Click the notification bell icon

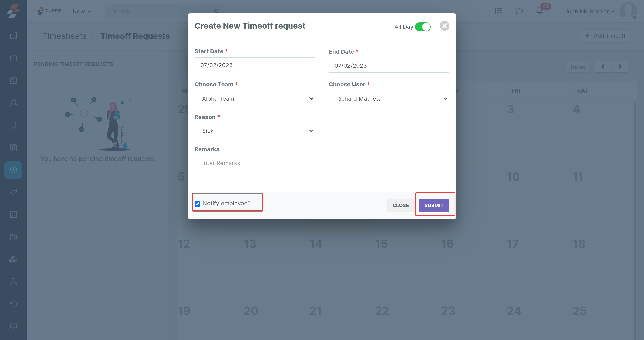point(540,11)
